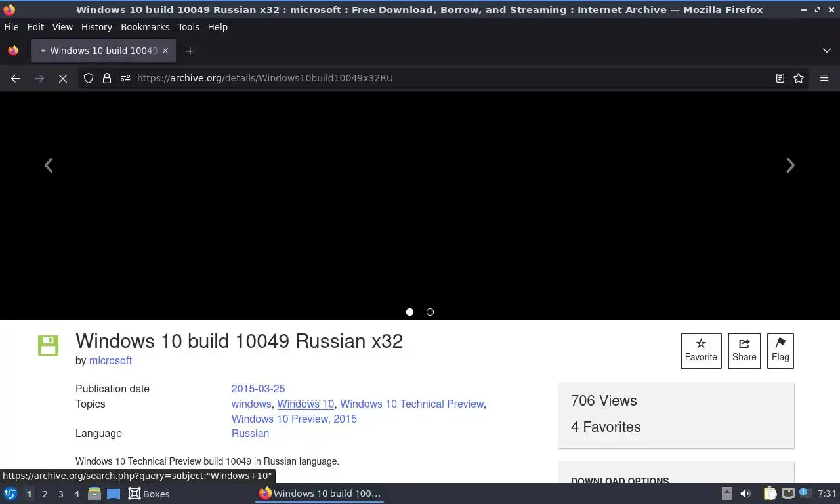
Task: Open the History menu
Action: click(x=96, y=27)
